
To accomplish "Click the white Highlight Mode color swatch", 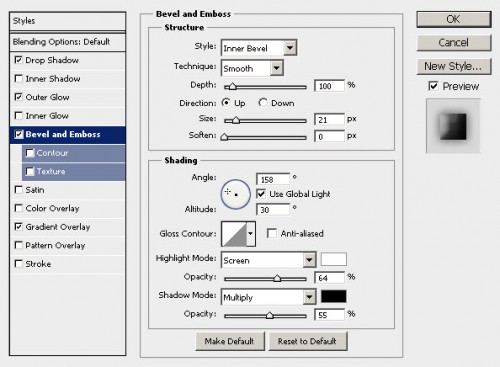I will click(333, 259).
